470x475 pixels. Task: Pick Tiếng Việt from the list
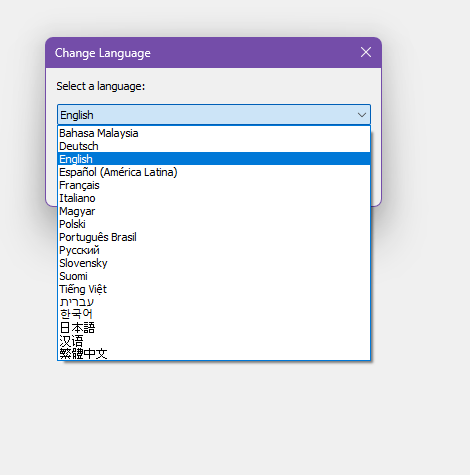(x=214, y=289)
